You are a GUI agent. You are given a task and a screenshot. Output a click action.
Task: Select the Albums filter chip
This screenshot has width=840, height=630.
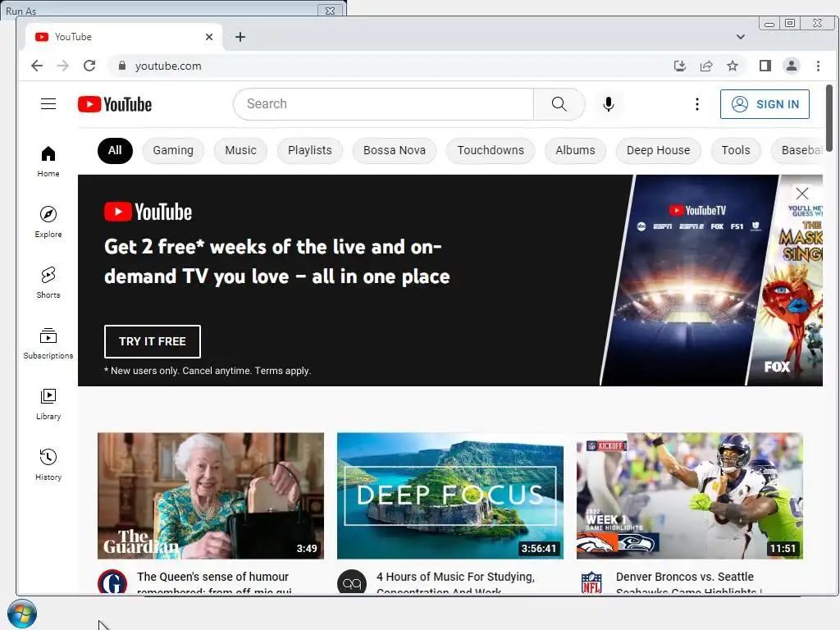tap(575, 151)
